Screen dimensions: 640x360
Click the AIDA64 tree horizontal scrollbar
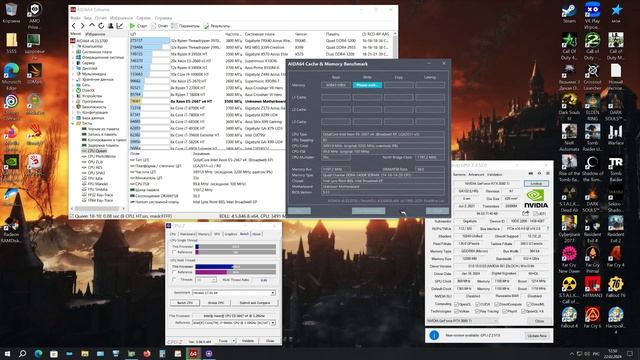tap(98, 209)
